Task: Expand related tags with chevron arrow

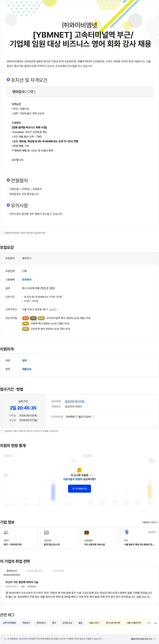Action: pos(156,623)
